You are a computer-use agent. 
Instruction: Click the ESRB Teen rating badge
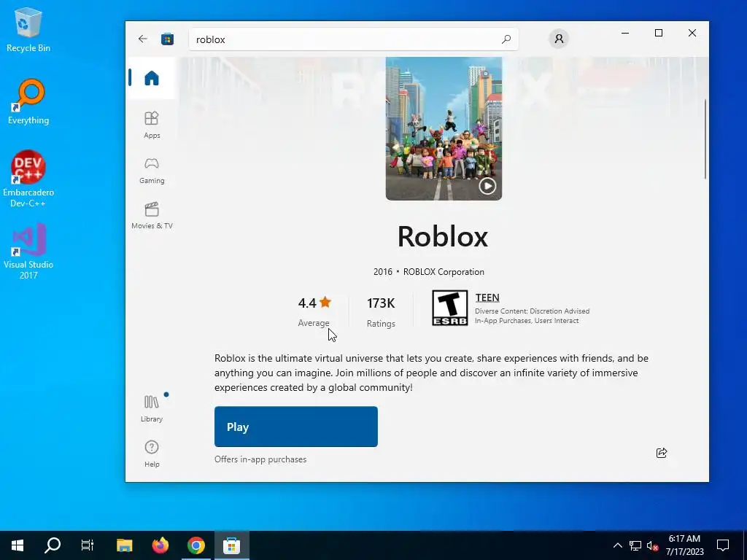pyautogui.click(x=449, y=308)
